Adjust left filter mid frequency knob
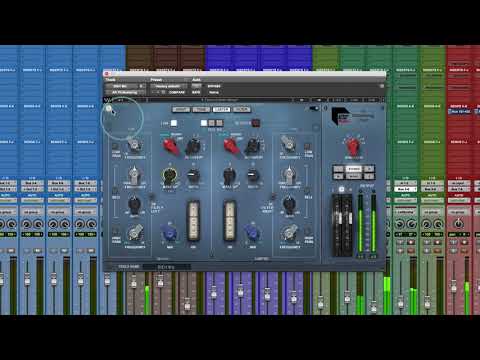This screenshot has height=360, width=480. (134, 175)
